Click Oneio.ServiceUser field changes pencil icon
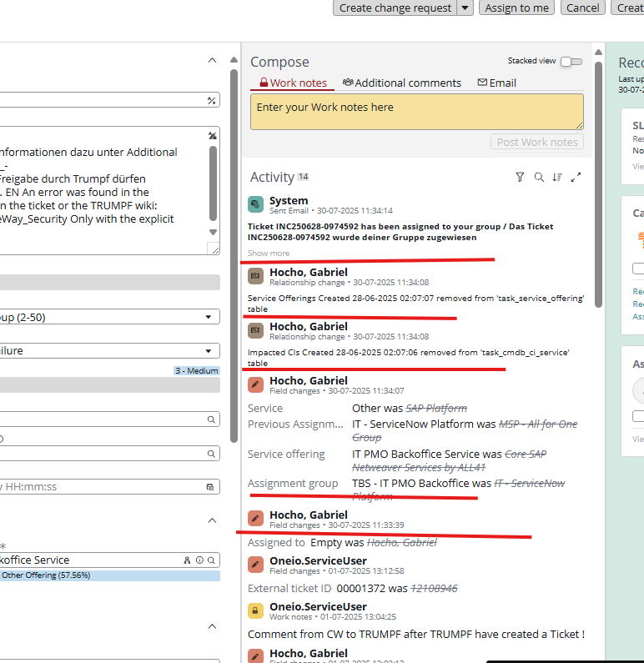 [255, 565]
